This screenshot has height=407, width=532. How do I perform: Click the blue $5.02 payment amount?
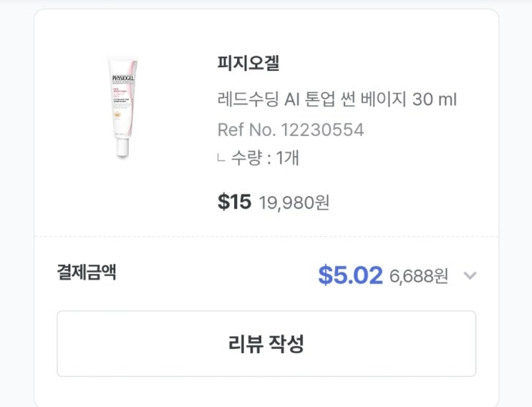click(x=350, y=275)
